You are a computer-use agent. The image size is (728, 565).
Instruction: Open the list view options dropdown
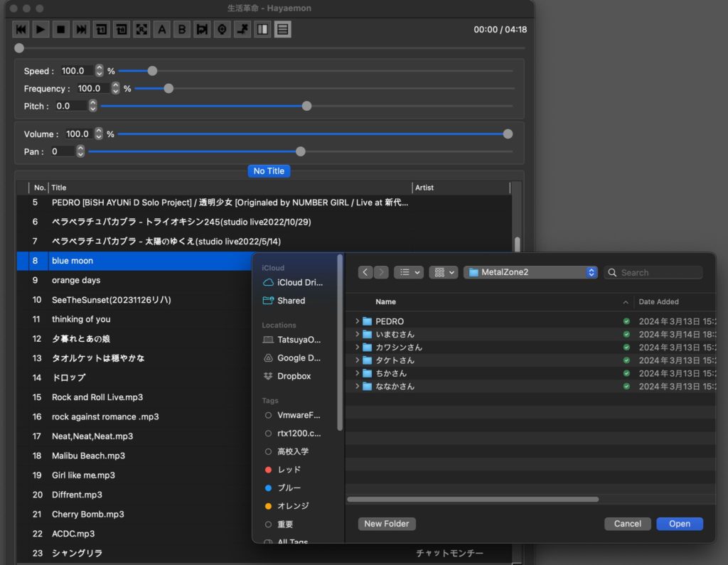click(408, 272)
